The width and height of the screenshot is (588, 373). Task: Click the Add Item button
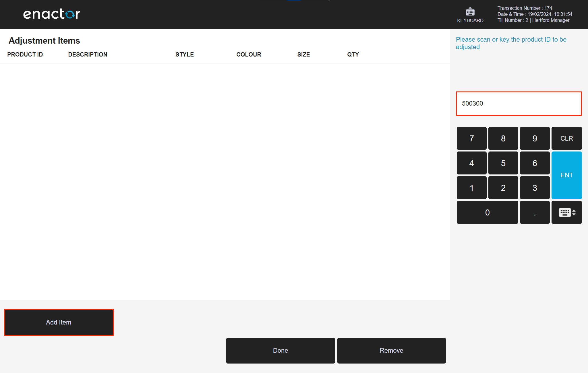tap(59, 322)
